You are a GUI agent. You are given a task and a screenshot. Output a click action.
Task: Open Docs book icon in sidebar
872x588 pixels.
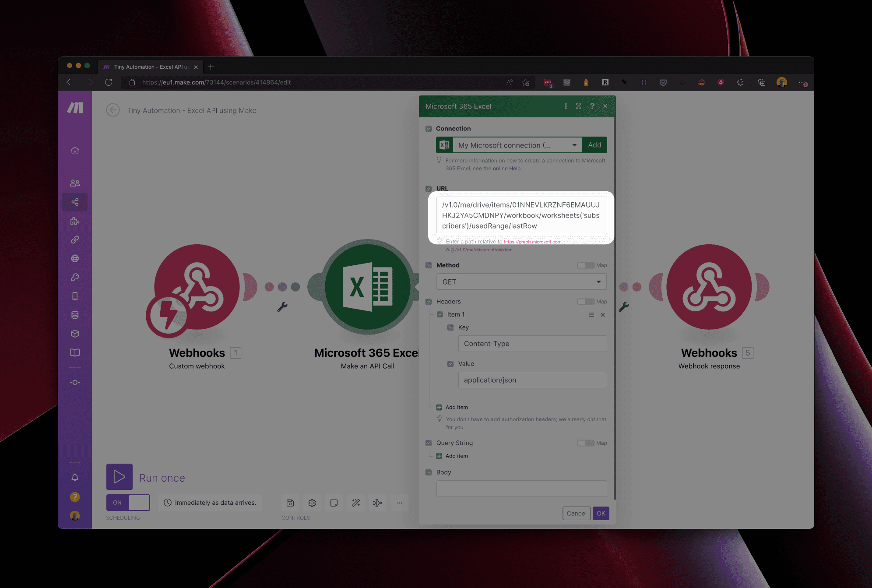(75, 352)
